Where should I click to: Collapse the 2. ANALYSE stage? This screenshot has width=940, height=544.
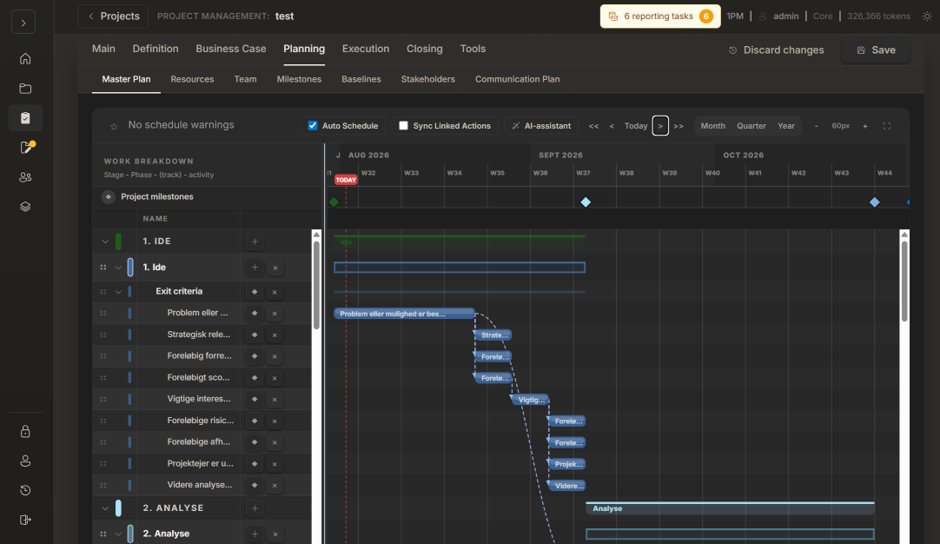(x=105, y=509)
